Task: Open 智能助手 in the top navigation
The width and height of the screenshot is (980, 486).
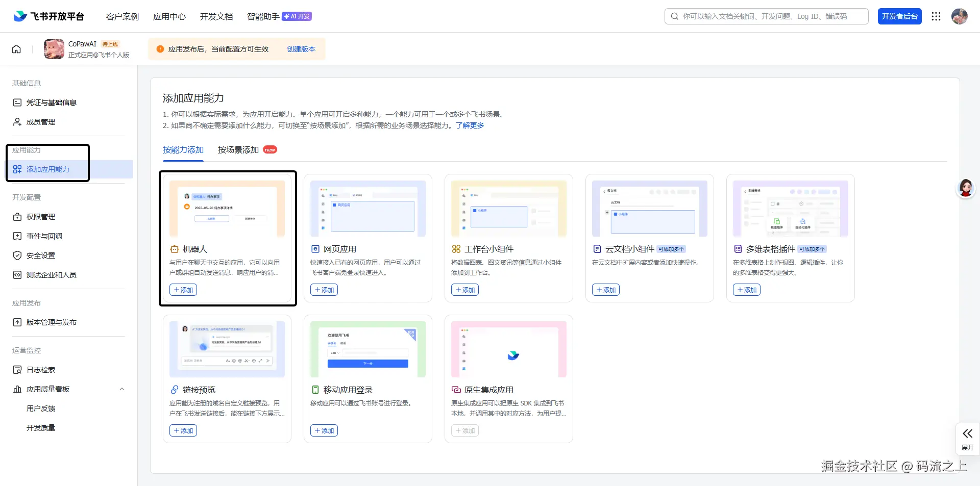Action: click(263, 16)
